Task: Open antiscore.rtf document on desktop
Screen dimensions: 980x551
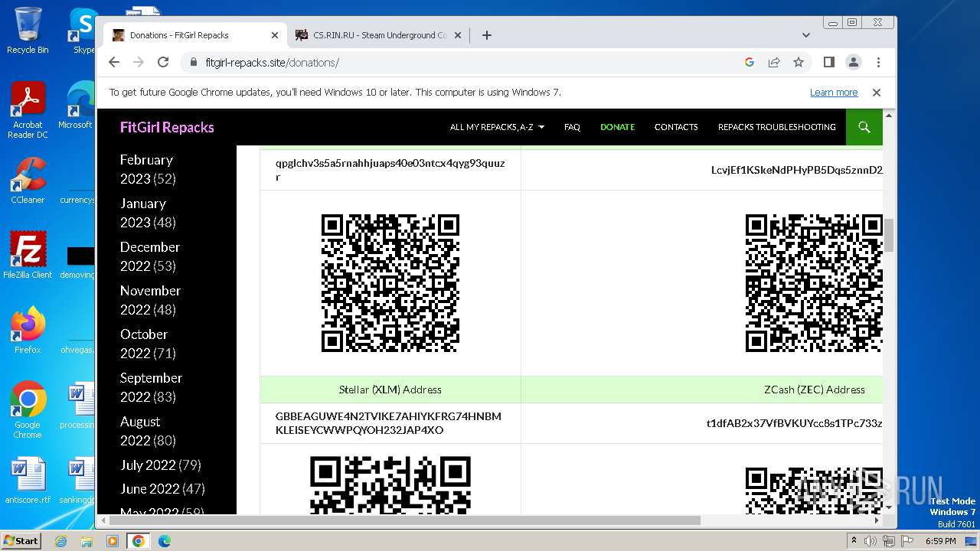Action: [x=28, y=481]
